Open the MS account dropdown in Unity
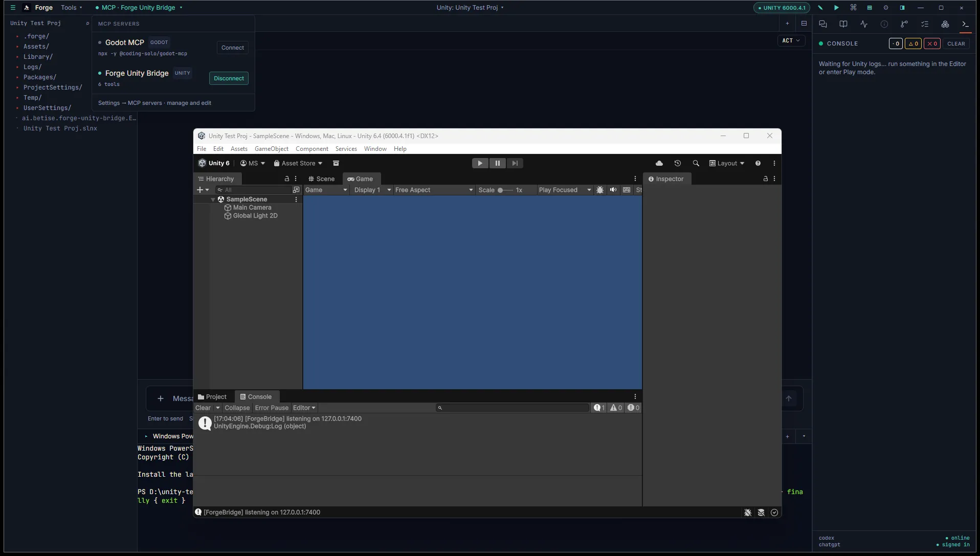Image resolution: width=980 pixels, height=556 pixels. point(253,163)
